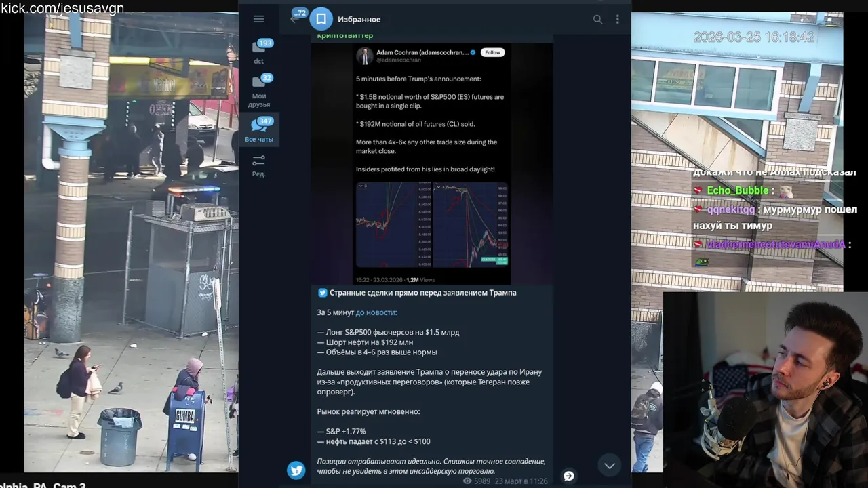
Task: Open the Adam Cochran tweet image
Action: click(x=433, y=163)
